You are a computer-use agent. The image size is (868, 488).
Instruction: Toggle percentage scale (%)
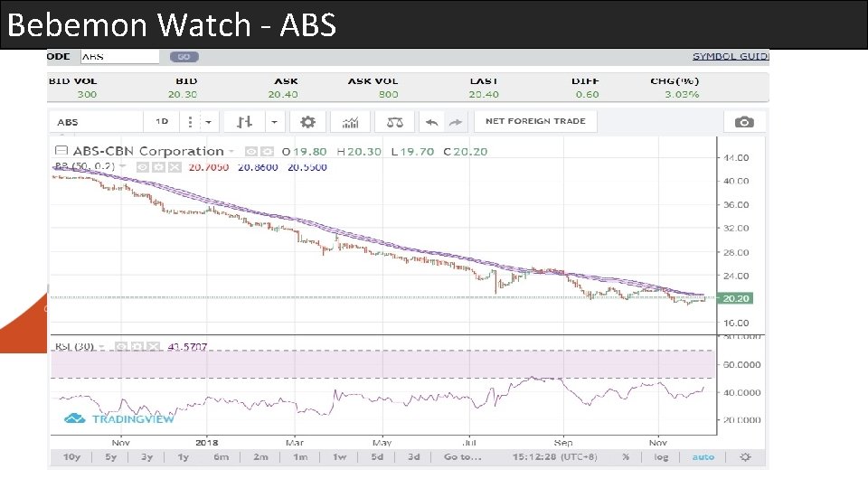tap(626, 457)
